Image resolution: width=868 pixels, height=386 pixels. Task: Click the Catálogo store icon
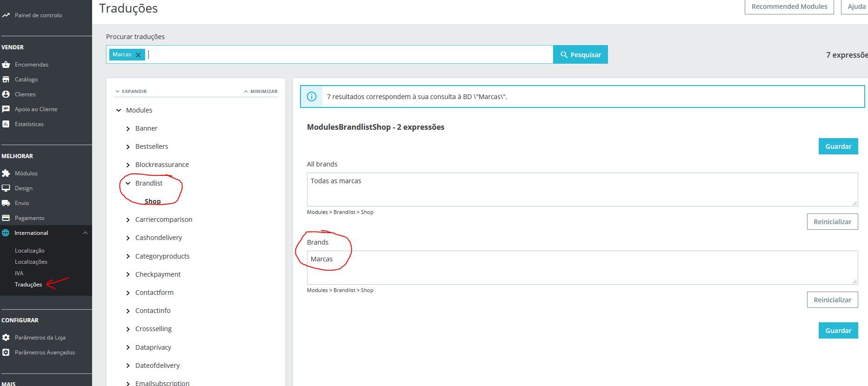(6, 80)
